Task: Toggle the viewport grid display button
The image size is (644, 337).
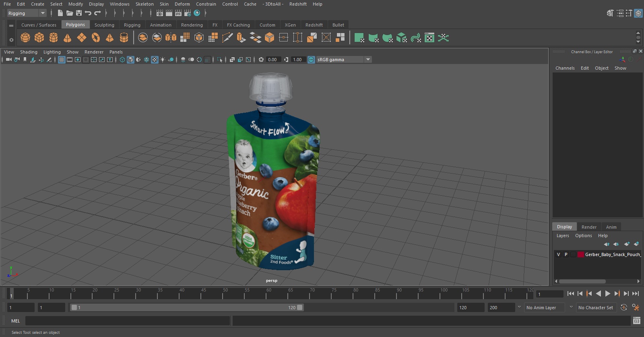Action: tap(62, 60)
